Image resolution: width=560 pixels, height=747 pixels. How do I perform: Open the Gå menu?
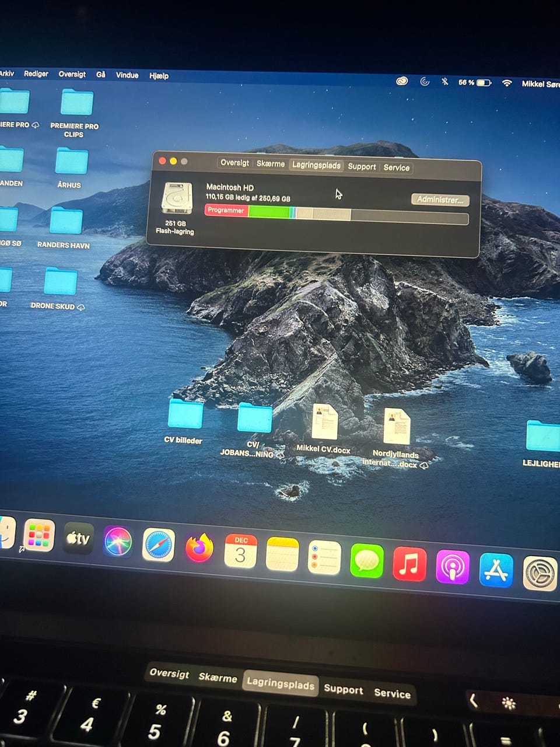[101, 75]
